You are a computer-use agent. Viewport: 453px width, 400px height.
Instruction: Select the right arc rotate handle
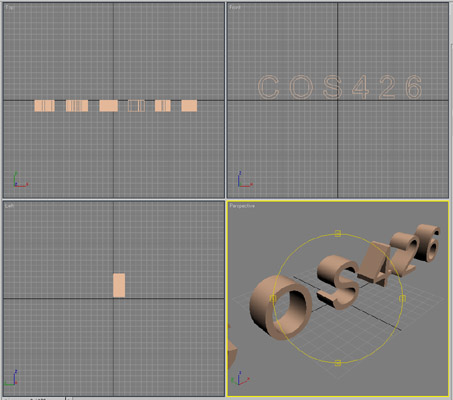(402, 298)
